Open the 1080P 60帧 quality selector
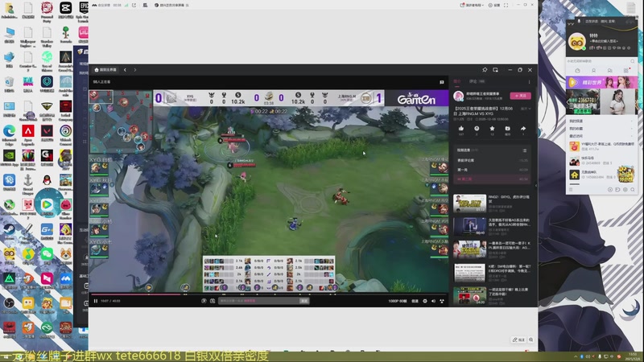 (397, 301)
